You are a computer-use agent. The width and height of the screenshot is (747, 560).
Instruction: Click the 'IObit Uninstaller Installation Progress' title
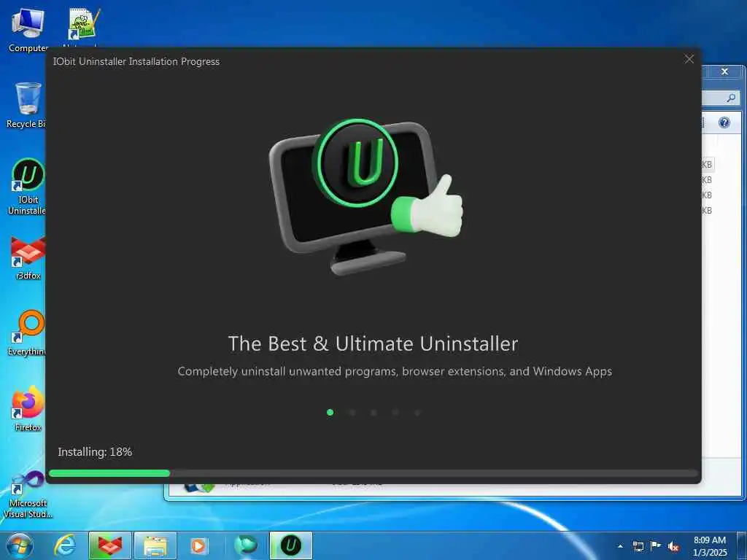coord(136,61)
